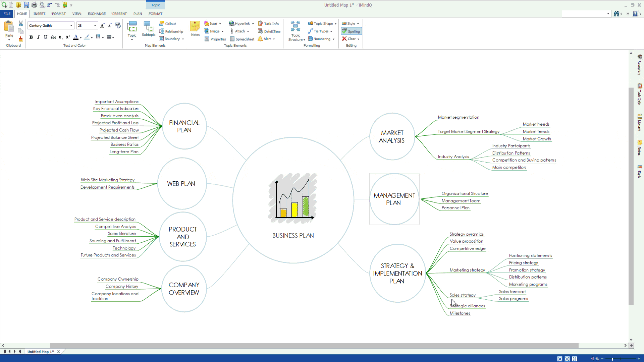Open the EXCHANGE ribbon tab

coord(96,14)
